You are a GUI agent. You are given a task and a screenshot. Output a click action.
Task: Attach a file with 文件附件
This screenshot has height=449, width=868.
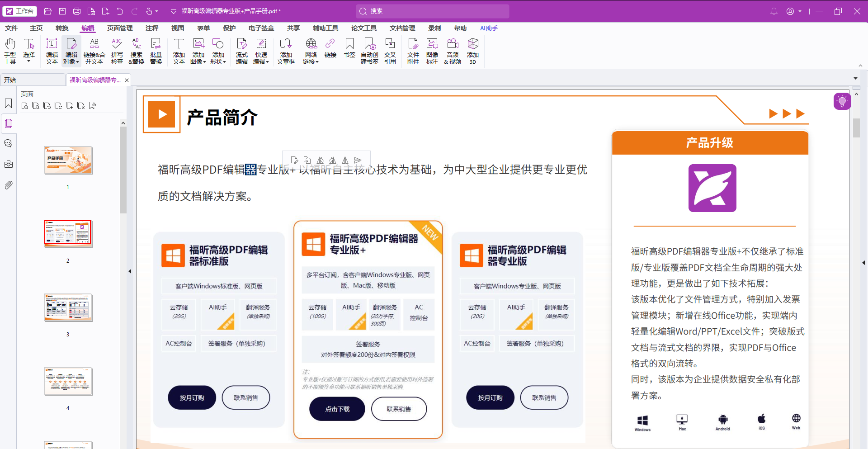coord(413,51)
